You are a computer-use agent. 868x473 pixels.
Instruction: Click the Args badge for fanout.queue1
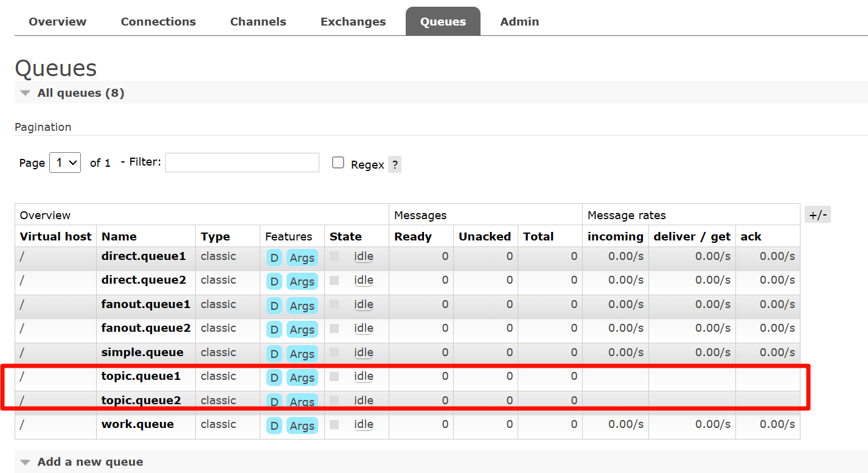click(x=302, y=306)
